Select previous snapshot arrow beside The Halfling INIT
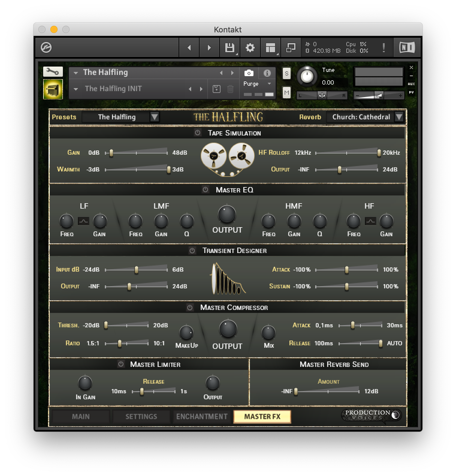This screenshot has width=456, height=476. click(x=190, y=89)
